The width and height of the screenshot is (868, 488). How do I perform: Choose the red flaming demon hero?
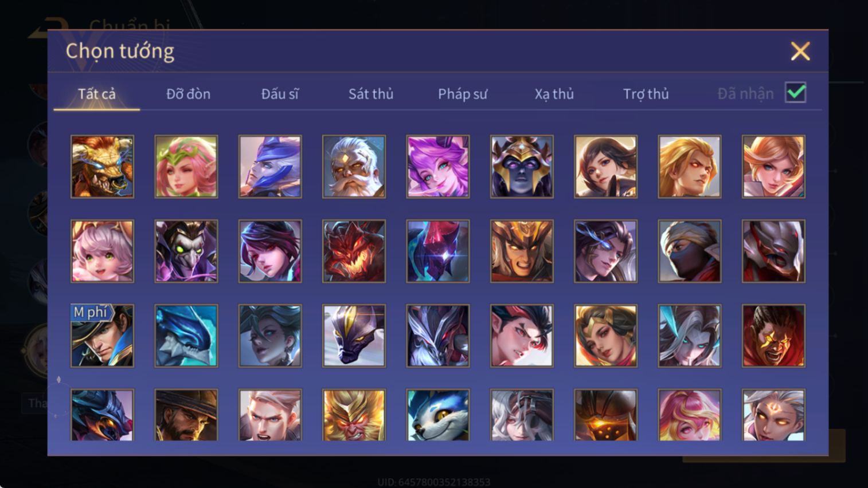tap(354, 251)
